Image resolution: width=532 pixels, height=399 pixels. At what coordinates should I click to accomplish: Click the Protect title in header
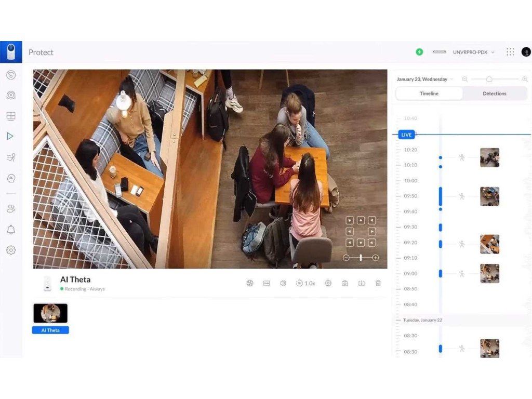point(41,52)
